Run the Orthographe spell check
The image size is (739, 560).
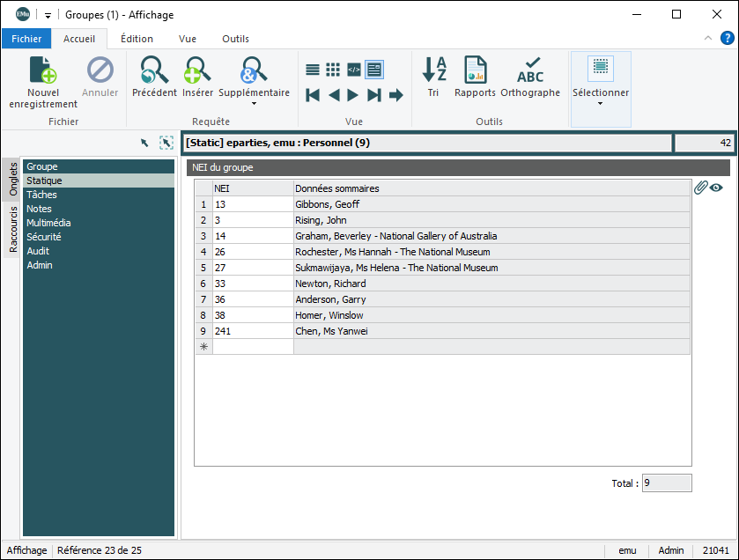(x=530, y=71)
